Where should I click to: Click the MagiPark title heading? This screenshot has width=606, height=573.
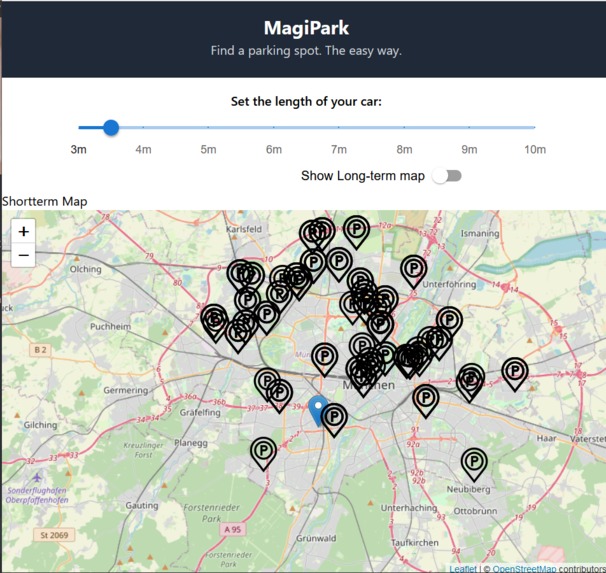click(x=306, y=28)
